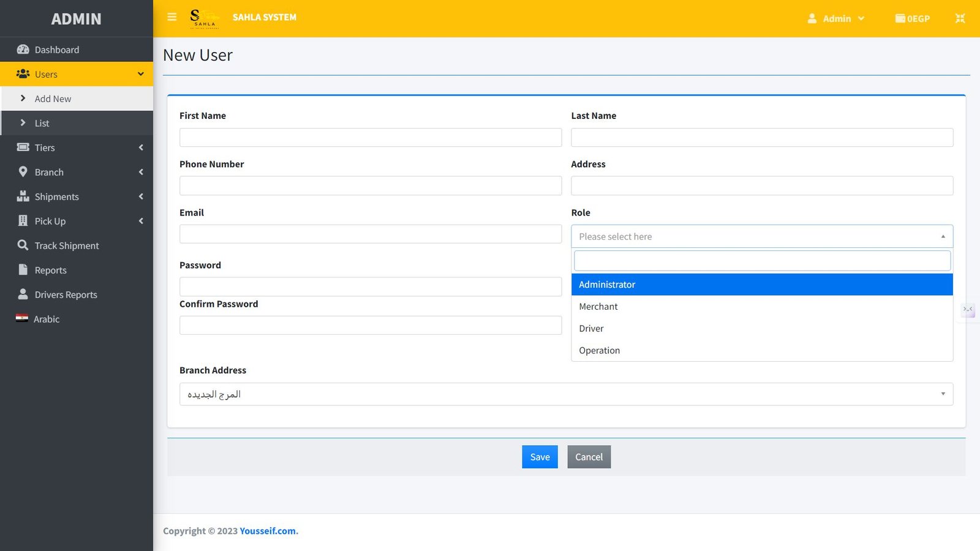Viewport: 980px width, 551px height.
Task: Expand the Branch submenu arrow
Action: click(141, 172)
